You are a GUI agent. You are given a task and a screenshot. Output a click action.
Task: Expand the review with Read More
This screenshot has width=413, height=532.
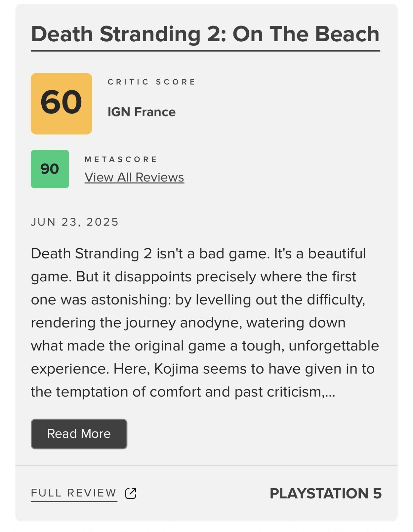[79, 434]
